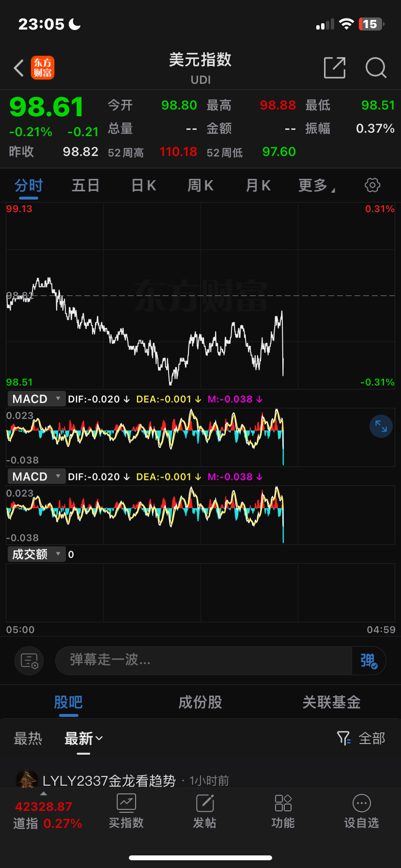Tap the 23:05 clock in status bar

pyautogui.click(x=42, y=24)
